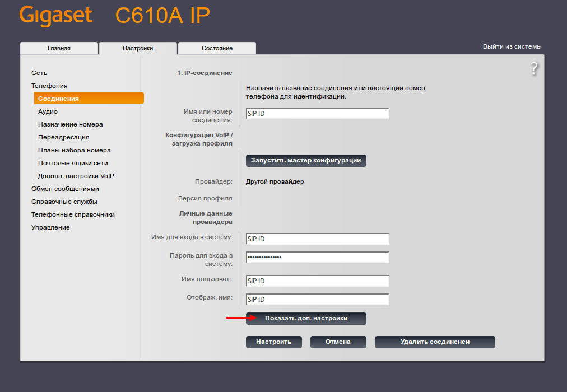Click the Другой провайдер provider value
The image size is (567, 392).
point(275,182)
